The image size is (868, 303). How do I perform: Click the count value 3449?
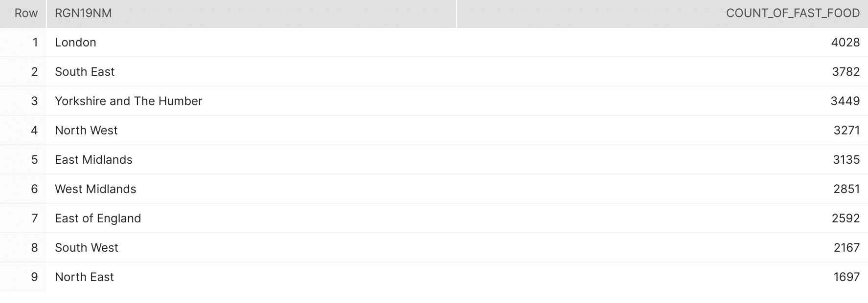845,101
